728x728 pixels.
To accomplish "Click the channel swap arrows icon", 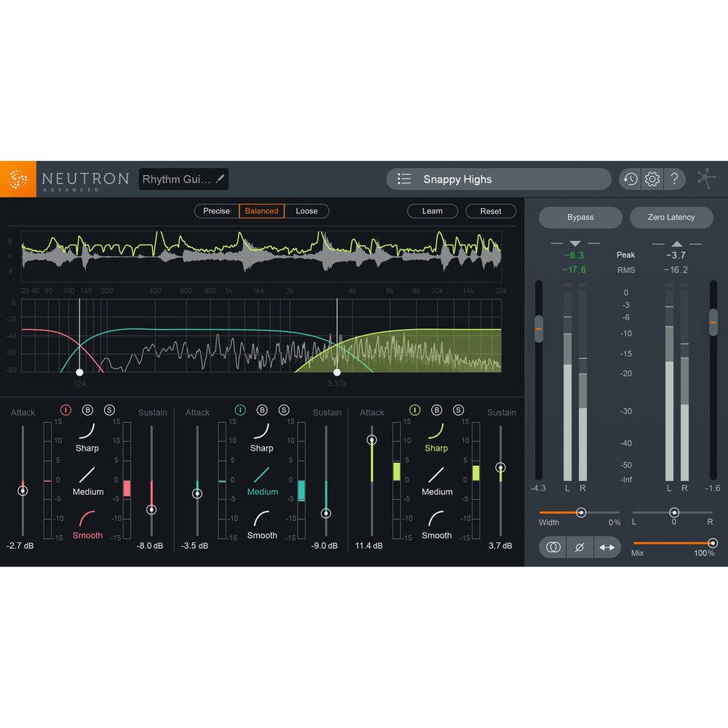I will point(608,547).
